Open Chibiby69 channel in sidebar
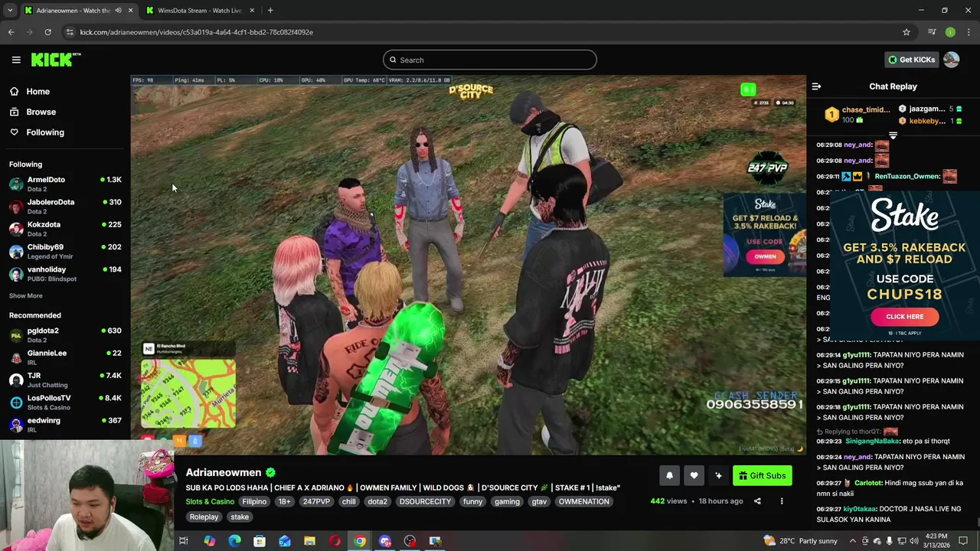980x551 pixels. pyautogui.click(x=65, y=251)
